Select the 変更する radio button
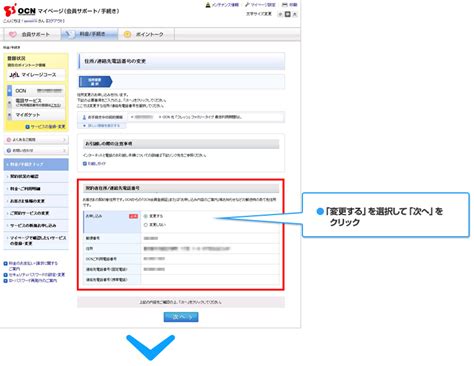This screenshot has height=366, width=474. (x=146, y=216)
